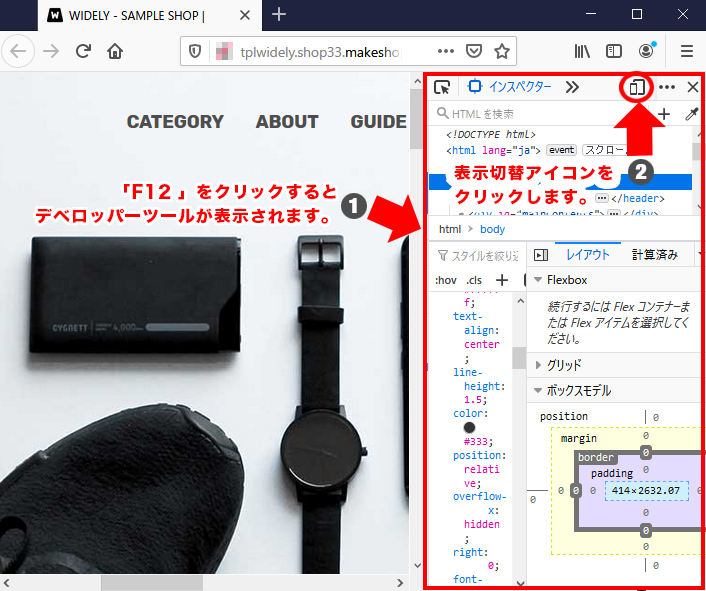
Task: Click the padding label in box model
Action: point(612,474)
